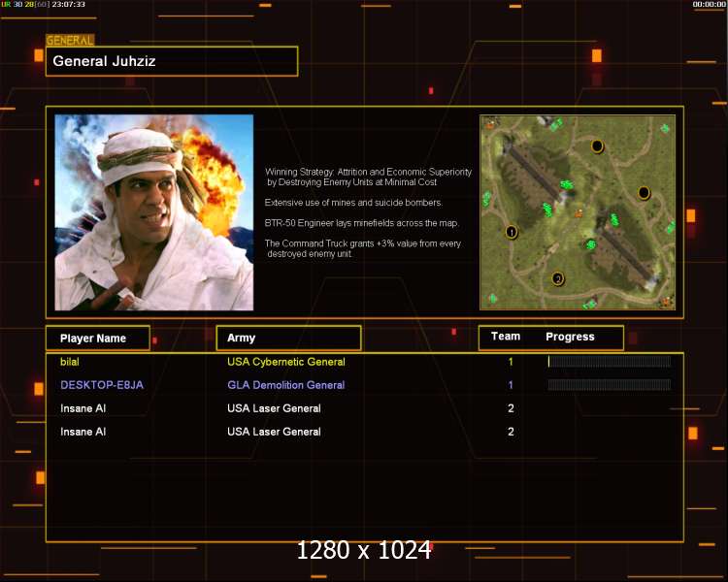Image resolution: width=728 pixels, height=582 pixels.
Task: Click the Progress column header
Action: tap(570, 337)
